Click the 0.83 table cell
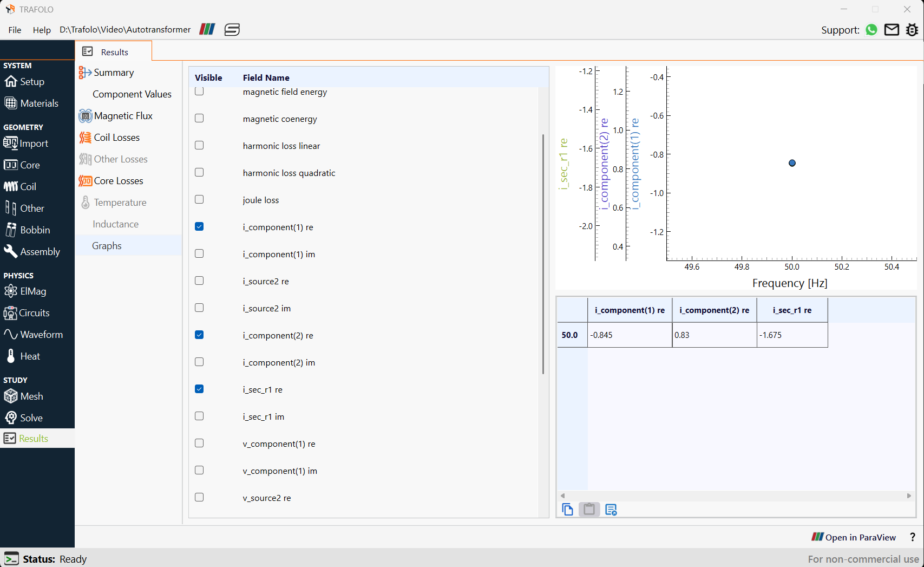The width and height of the screenshot is (924, 567). pos(714,335)
